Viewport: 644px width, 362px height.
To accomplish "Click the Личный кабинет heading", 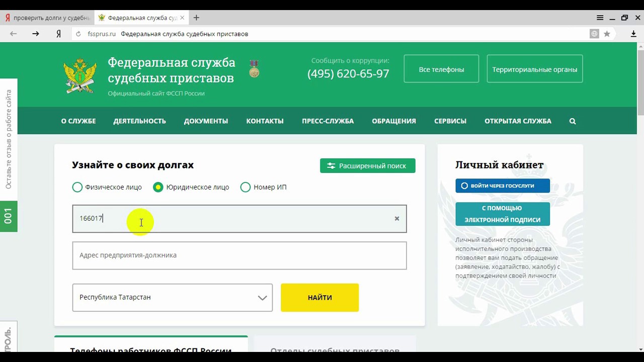I will coord(500,165).
